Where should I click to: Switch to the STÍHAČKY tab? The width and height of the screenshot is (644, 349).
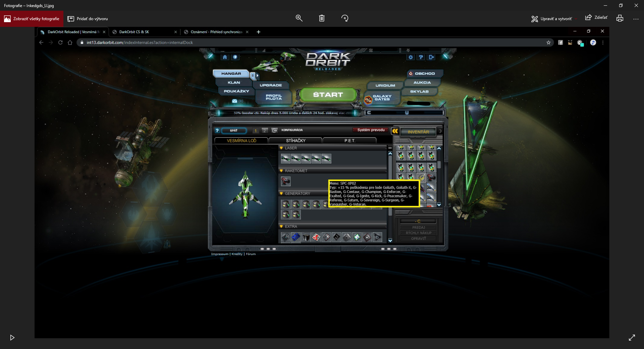[x=296, y=141]
